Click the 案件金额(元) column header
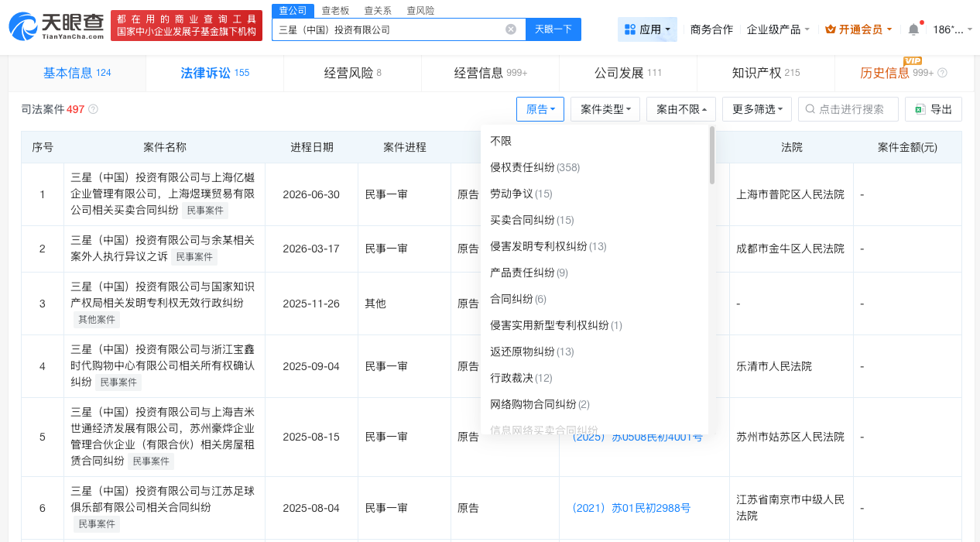 (x=907, y=147)
